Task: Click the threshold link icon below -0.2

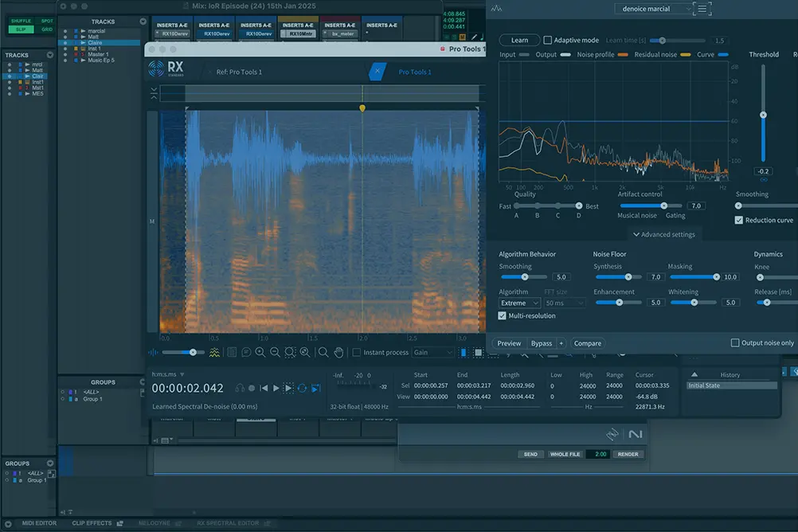Action: 764,180
